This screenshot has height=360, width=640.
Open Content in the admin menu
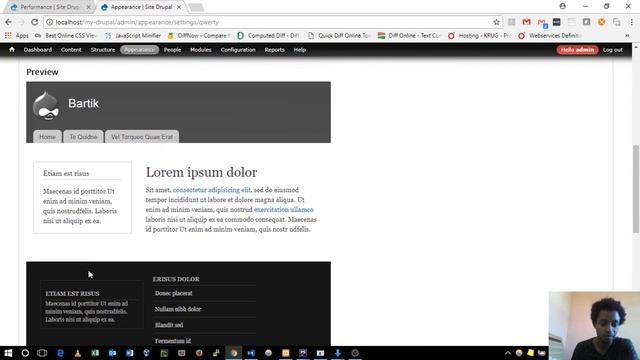pos(71,50)
